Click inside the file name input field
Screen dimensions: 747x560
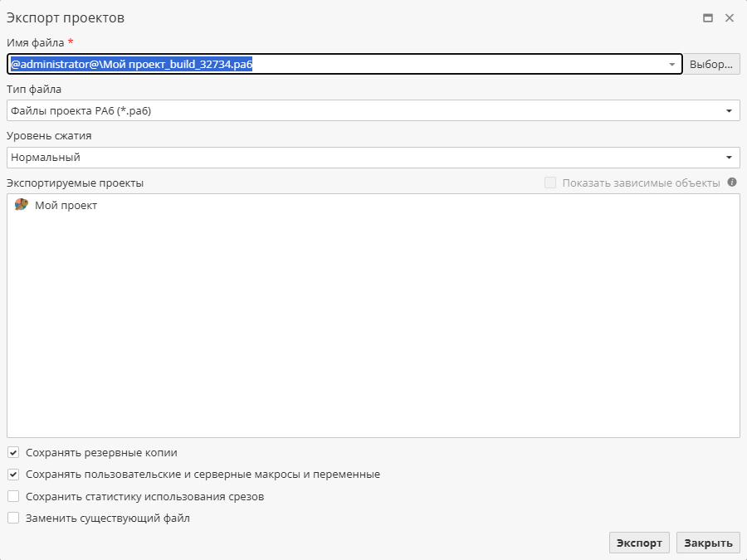click(332, 63)
